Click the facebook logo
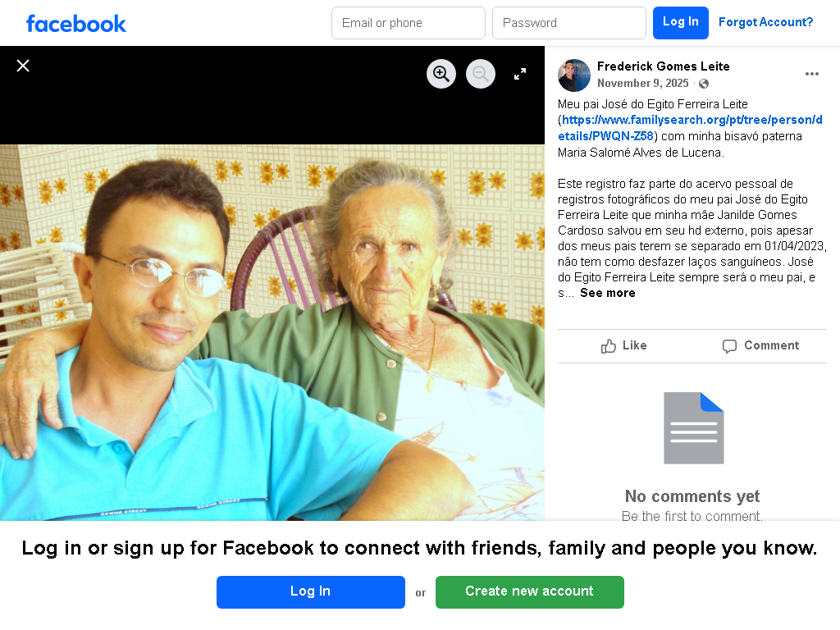This screenshot has width=840, height=630. click(75, 24)
